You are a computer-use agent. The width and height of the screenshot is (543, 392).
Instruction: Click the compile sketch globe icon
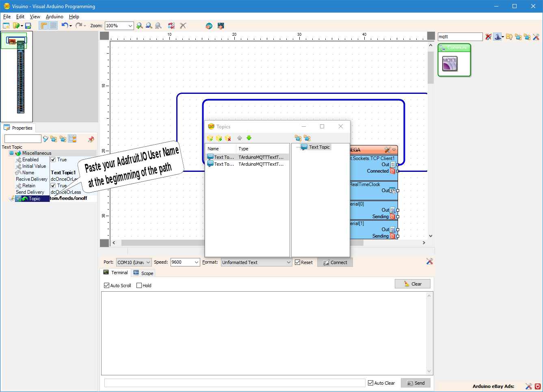point(209,26)
